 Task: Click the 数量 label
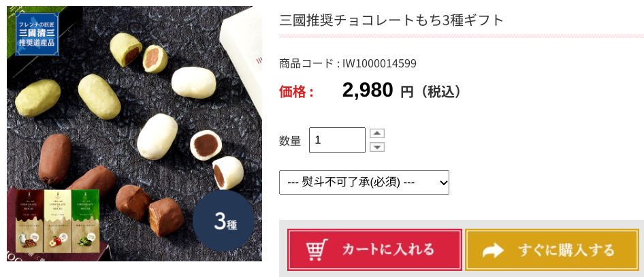click(290, 141)
